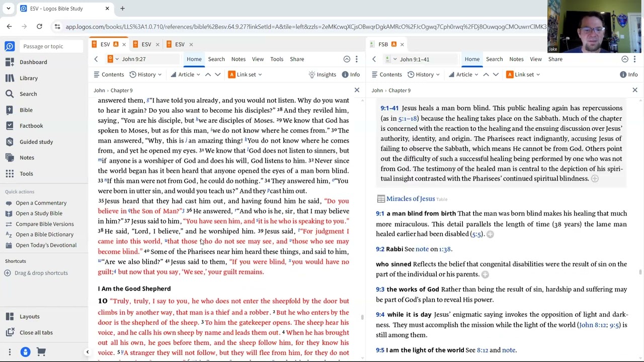The width and height of the screenshot is (644, 362).
Task: Open the blue assistant circle icon
Action: tap(25, 352)
